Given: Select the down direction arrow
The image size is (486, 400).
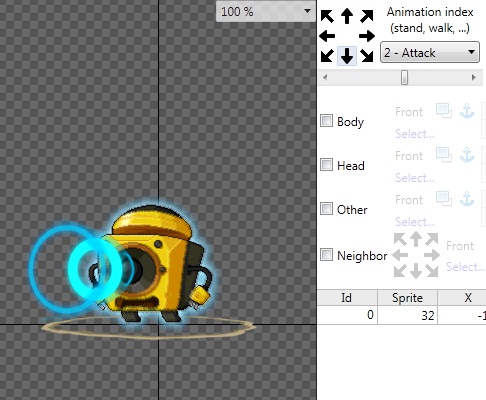Looking at the screenshot, I should (347, 56).
